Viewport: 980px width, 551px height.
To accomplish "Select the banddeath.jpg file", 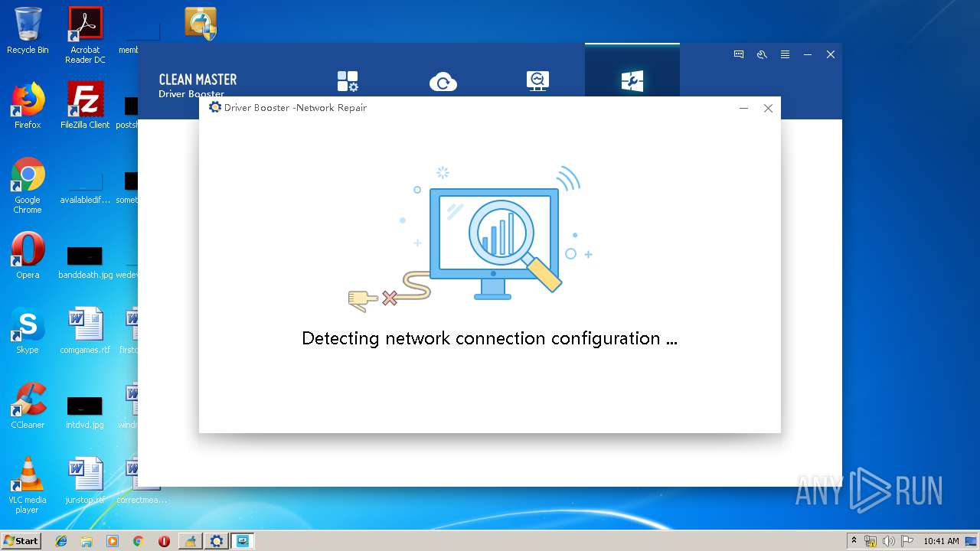I will (x=85, y=261).
